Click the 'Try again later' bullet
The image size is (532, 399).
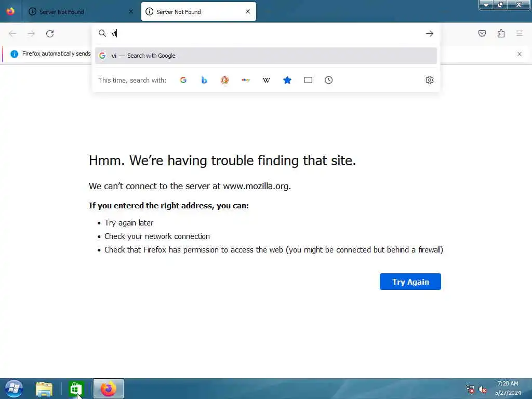pos(129,223)
